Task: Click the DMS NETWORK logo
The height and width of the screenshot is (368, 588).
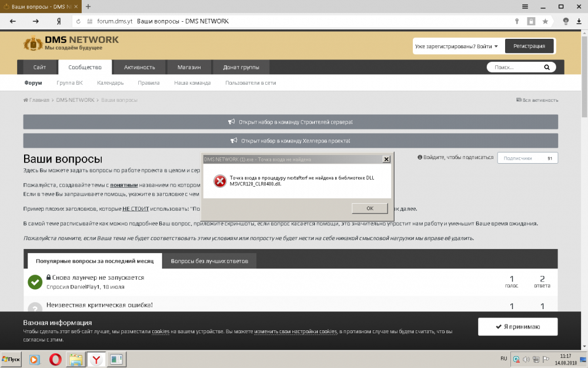Action: click(71, 43)
